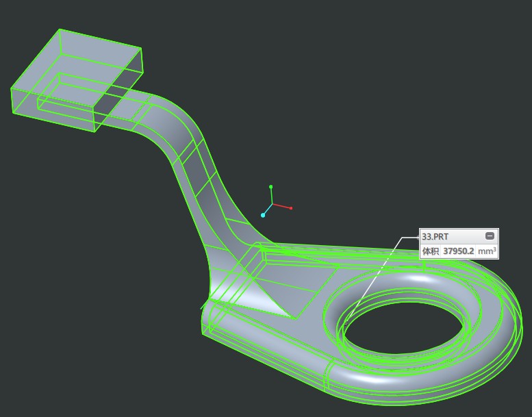
Task: Select the straight middle section of the handle
Action: [x=205, y=199]
